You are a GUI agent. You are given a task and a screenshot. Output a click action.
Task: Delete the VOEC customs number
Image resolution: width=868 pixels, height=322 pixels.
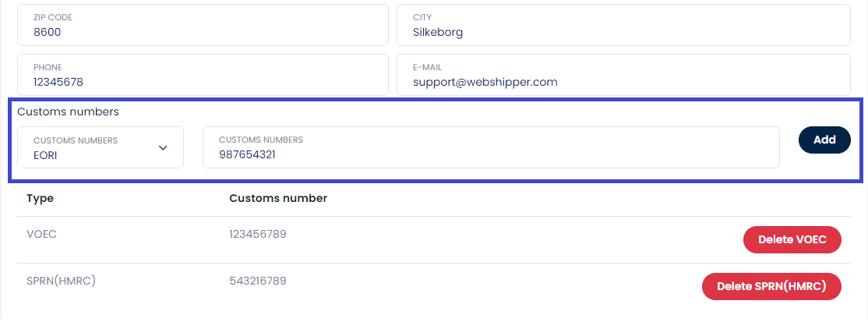792,240
